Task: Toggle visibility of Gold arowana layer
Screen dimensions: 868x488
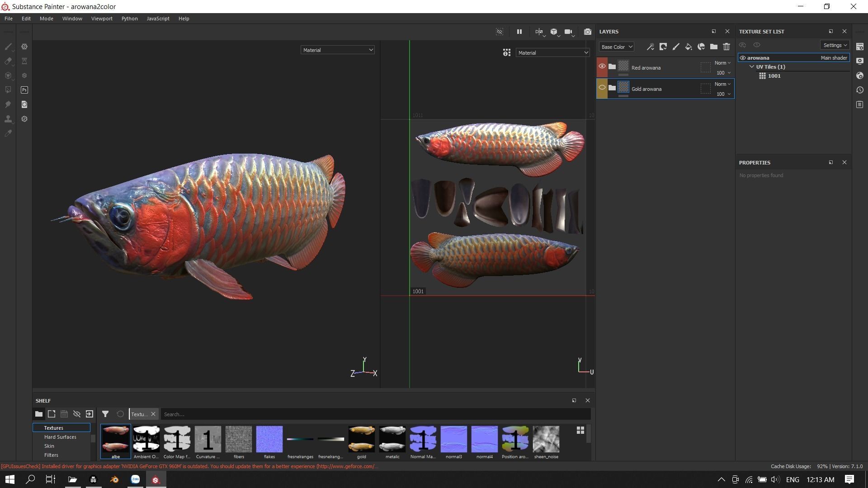Action: pos(602,88)
